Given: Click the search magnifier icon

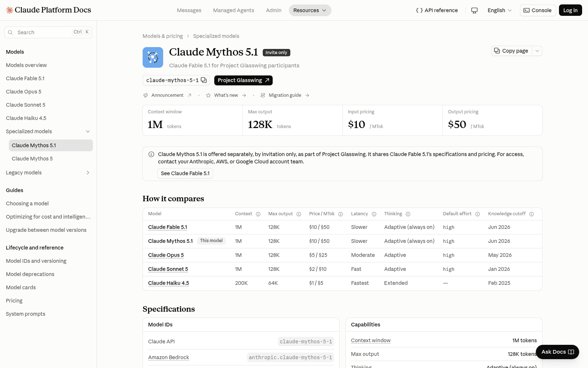Looking at the screenshot, I should click(10, 32).
